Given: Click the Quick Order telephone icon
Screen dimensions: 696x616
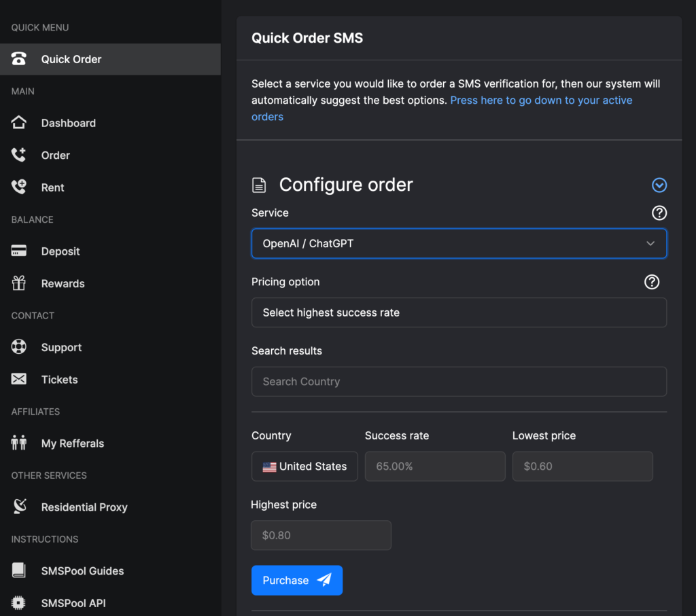Looking at the screenshot, I should (18, 59).
